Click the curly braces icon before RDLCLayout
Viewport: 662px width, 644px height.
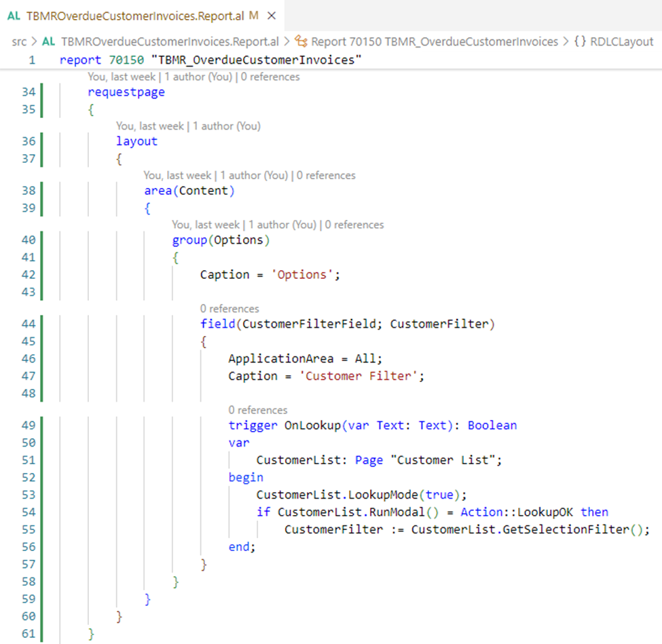click(580, 42)
